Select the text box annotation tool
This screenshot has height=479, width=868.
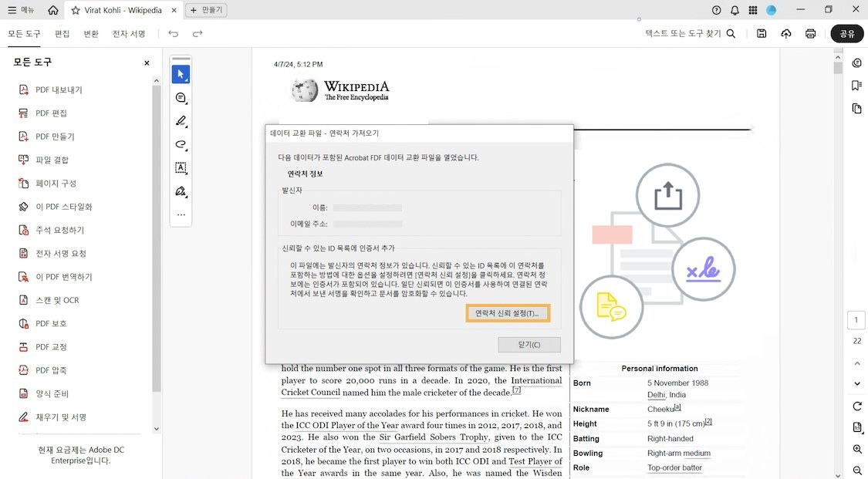(x=181, y=167)
